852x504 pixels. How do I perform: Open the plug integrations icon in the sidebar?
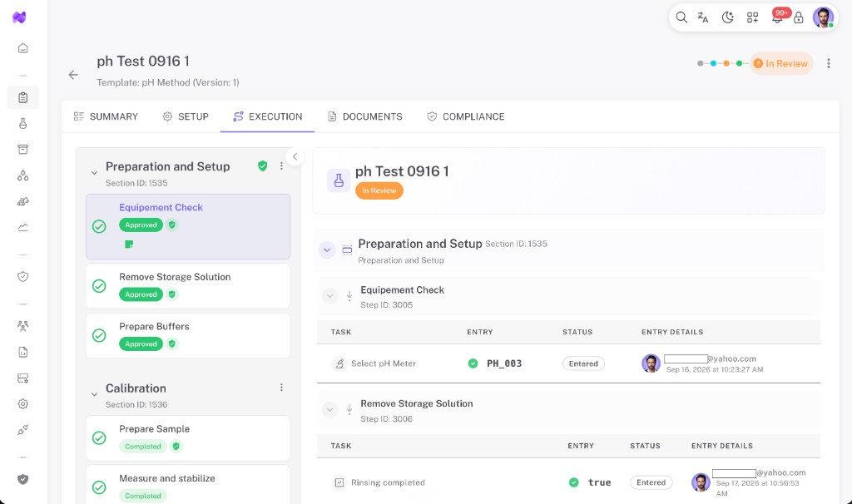point(22,430)
